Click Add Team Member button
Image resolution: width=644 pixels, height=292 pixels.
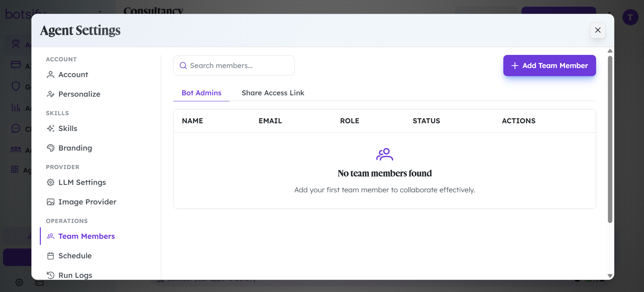[x=550, y=65]
